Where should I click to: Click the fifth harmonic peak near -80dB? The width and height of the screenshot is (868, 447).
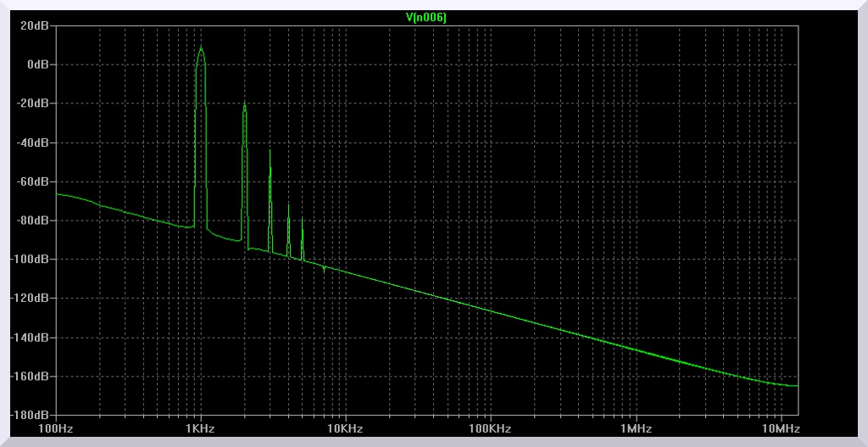click(x=302, y=218)
